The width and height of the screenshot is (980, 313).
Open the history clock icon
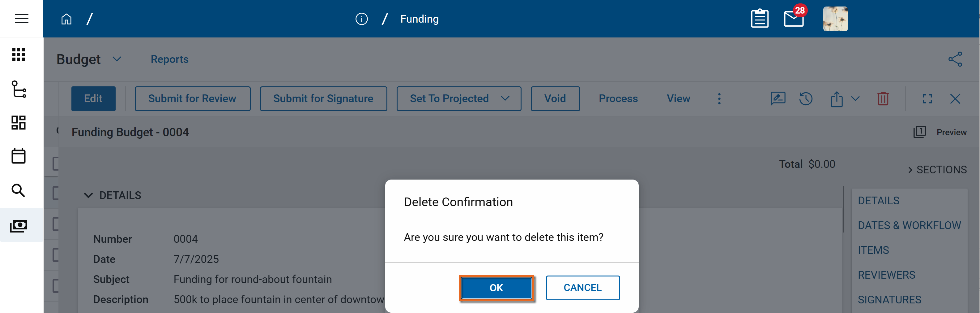[x=805, y=99]
